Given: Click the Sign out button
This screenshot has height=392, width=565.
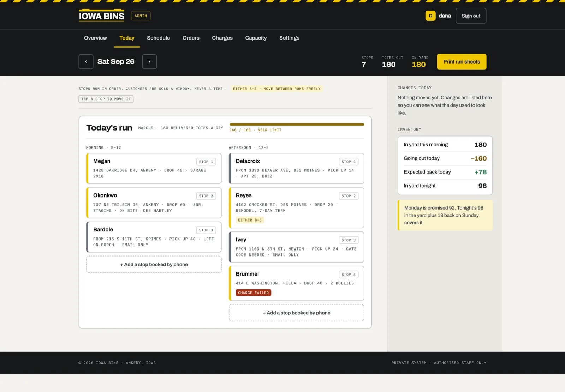Looking at the screenshot, I should [471, 16].
